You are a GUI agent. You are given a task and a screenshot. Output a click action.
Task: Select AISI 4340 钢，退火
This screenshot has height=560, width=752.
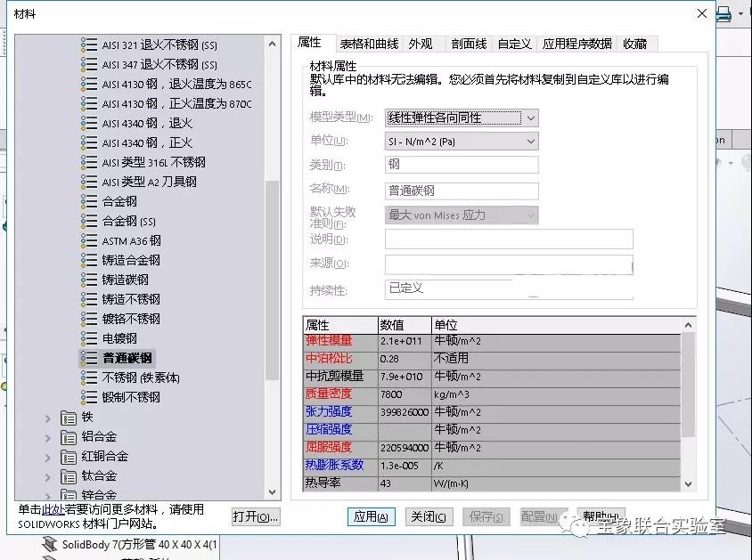click(147, 124)
